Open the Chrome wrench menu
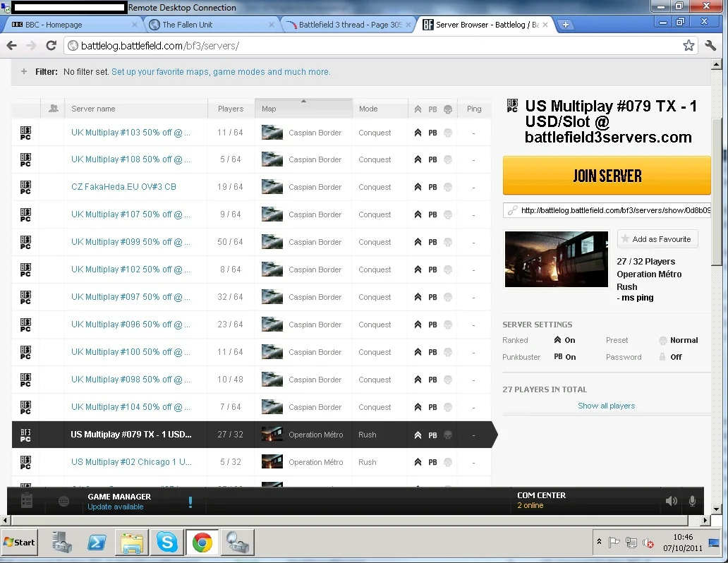This screenshot has width=728, height=563. point(710,46)
